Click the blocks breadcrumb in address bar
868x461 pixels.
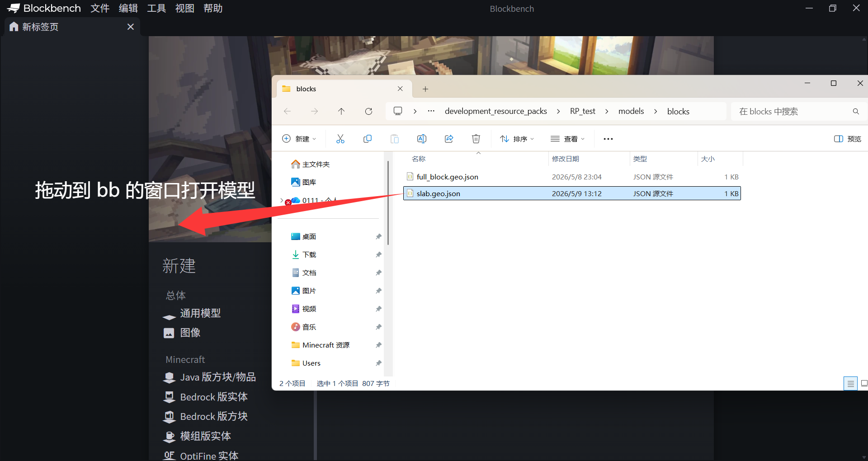[x=678, y=111]
